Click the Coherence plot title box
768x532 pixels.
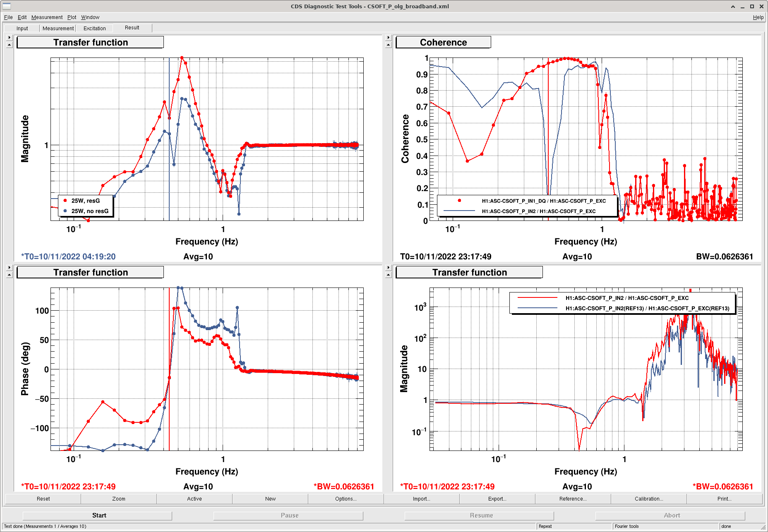click(x=443, y=43)
